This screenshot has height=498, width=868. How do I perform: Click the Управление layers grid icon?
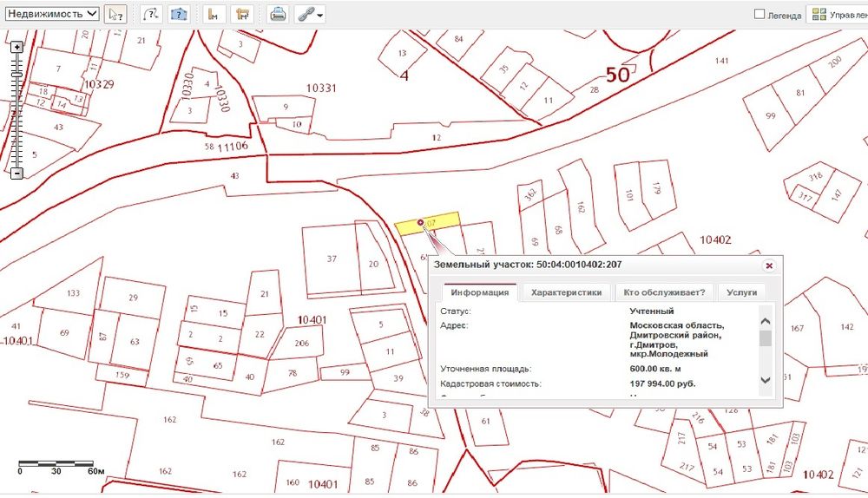pos(819,15)
